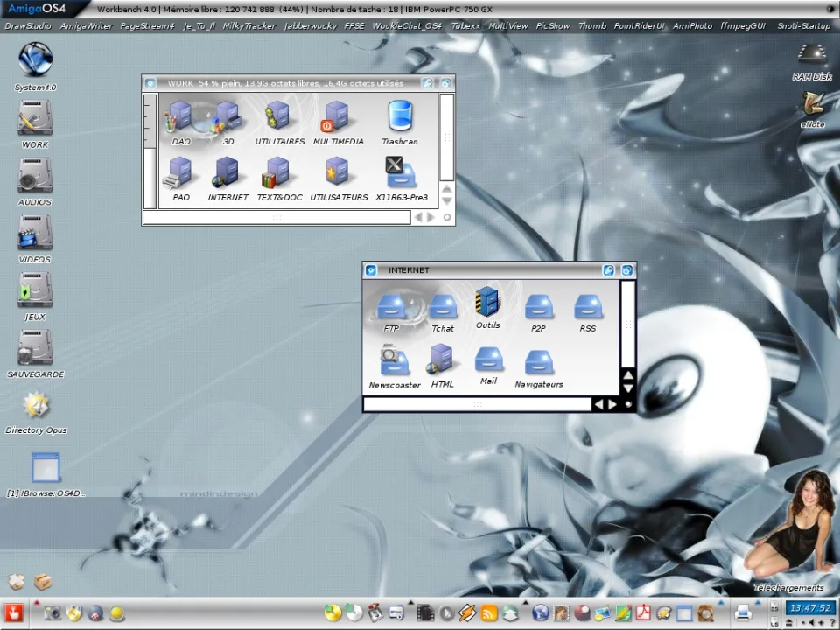Open the X11R6.3-Pre3 drawer

[x=401, y=172]
